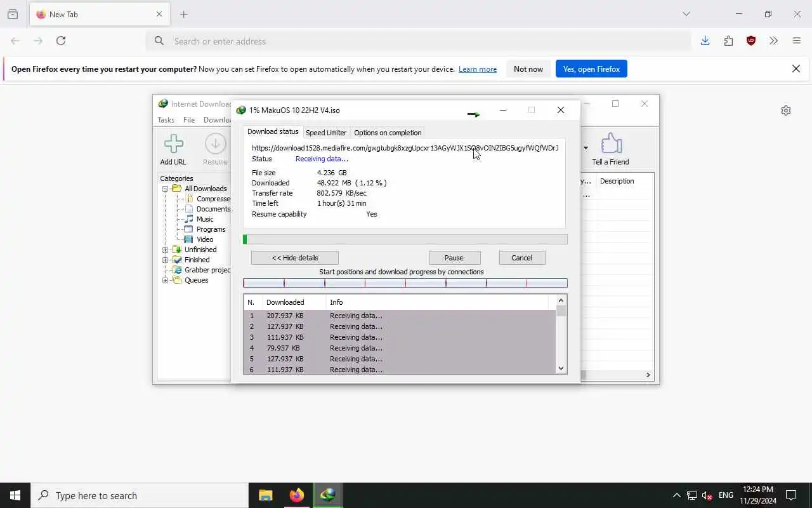Expand the Finished tree node
This screenshot has width=812, height=508.
pos(165,260)
